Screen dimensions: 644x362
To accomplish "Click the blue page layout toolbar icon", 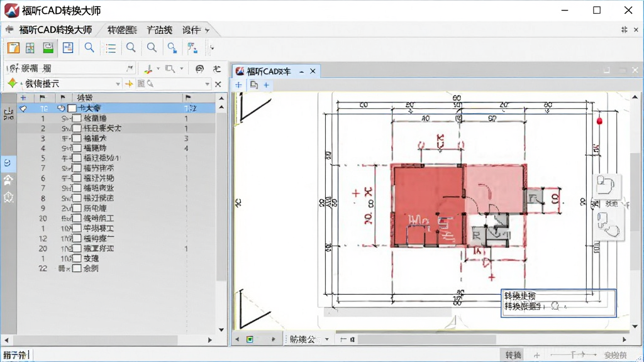I will [x=68, y=48].
